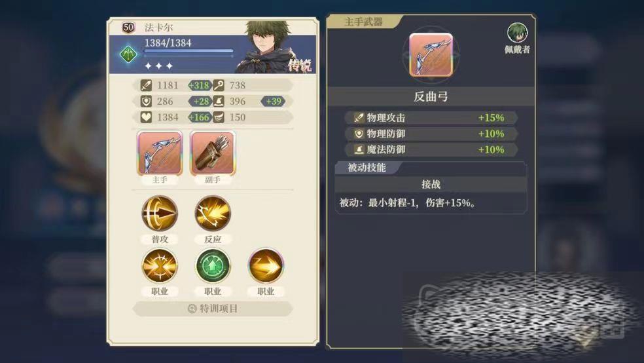Screen dimensions: 644x363
Task: Select the green 职业 class skill icon
Action: (213, 265)
